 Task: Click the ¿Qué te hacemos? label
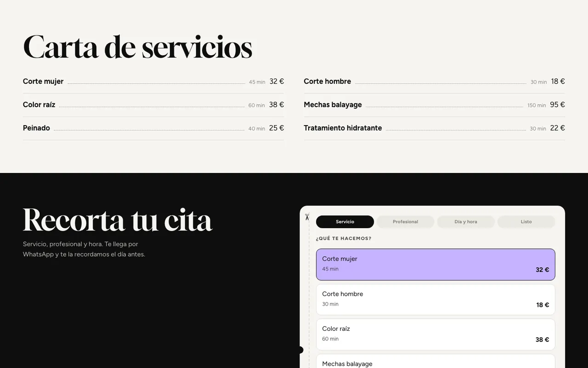point(344,238)
